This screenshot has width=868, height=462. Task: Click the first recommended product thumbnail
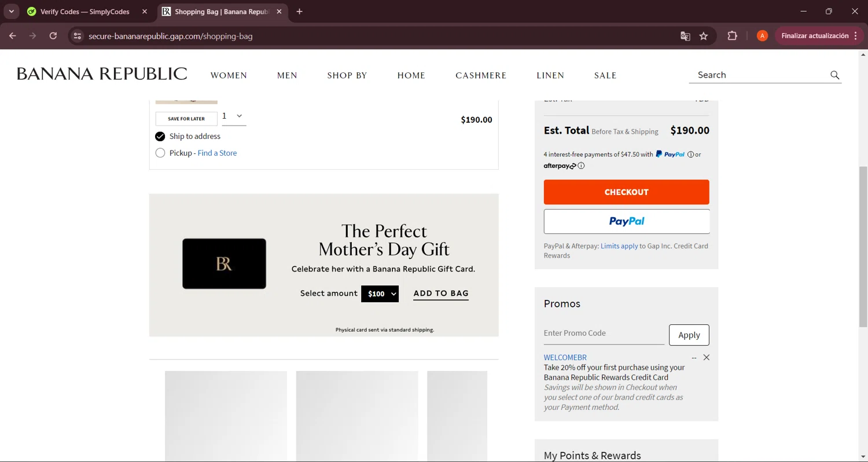(x=226, y=416)
